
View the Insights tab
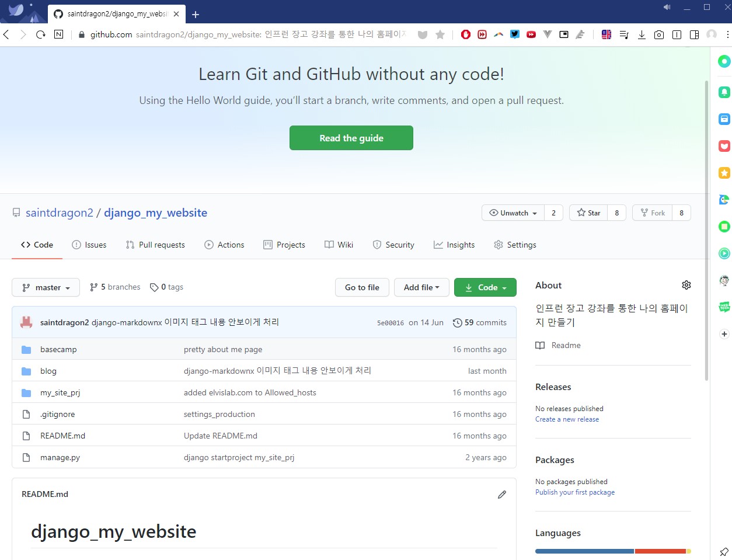454,245
